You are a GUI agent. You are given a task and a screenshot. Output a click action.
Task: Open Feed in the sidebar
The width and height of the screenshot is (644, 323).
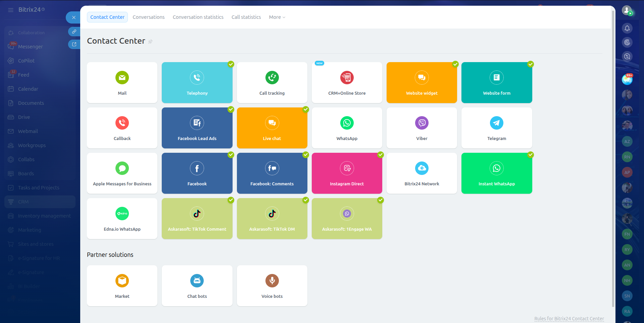pyautogui.click(x=40, y=75)
